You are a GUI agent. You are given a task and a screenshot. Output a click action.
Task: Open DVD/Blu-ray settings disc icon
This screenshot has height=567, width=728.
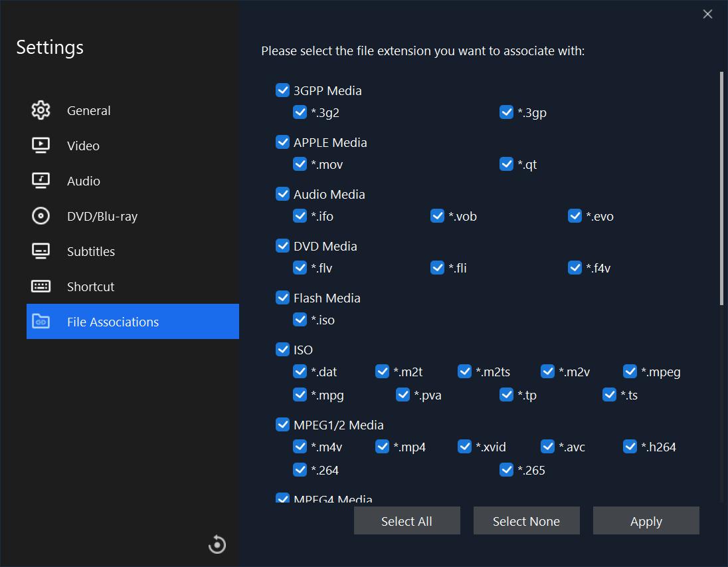coord(41,216)
